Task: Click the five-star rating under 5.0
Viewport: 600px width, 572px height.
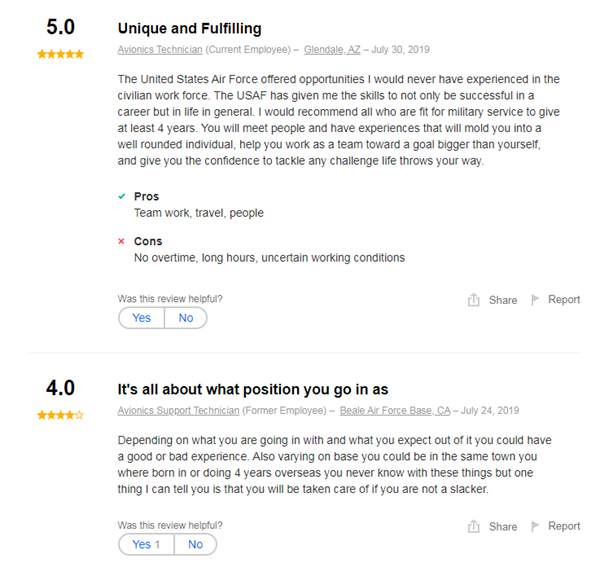Action: 60,54
